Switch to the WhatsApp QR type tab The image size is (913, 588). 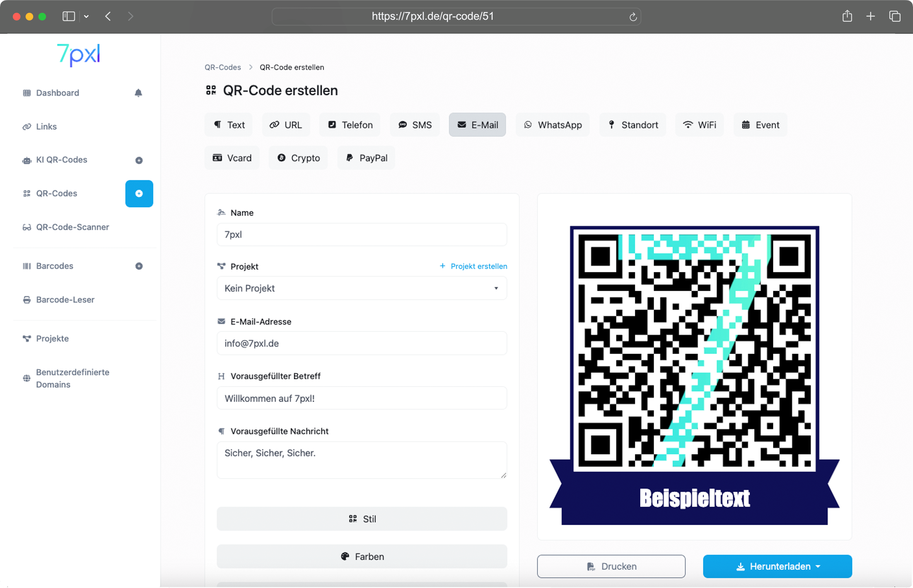[552, 125]
